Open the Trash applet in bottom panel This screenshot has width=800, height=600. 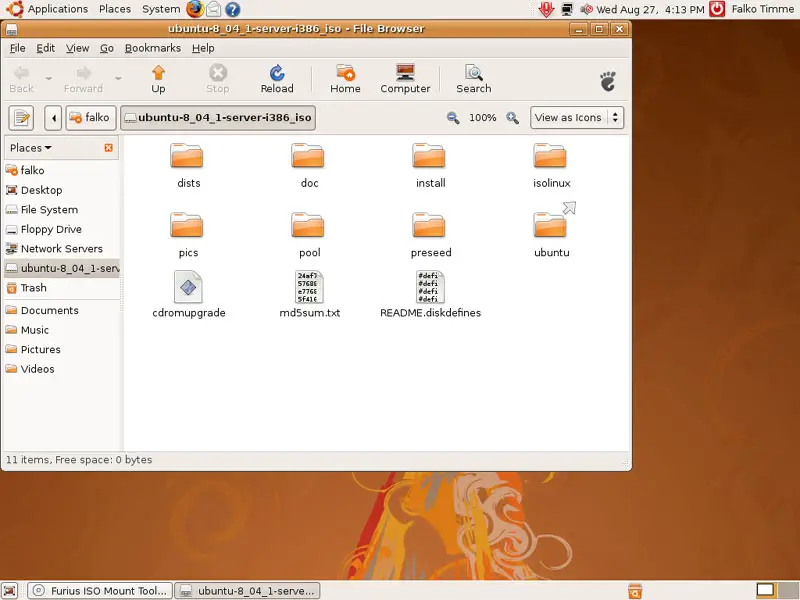[635, 591]
